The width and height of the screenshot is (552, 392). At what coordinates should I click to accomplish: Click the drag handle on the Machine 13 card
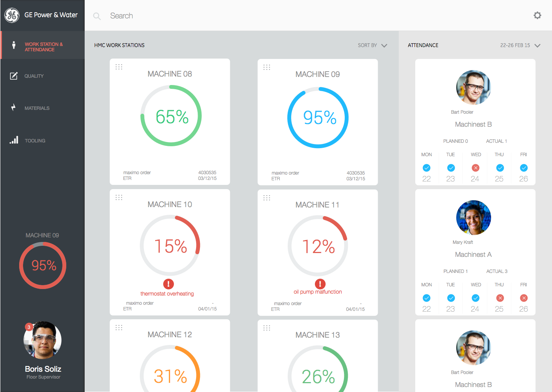[267, 328]
